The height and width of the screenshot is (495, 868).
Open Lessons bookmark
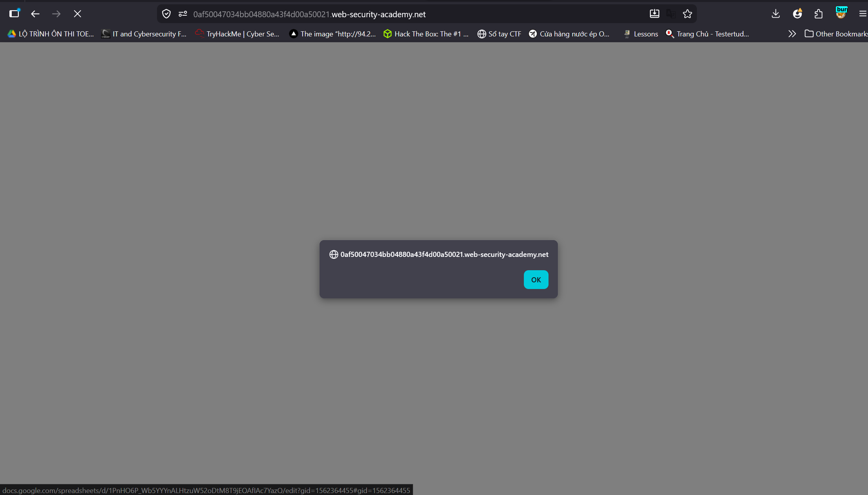(x=641, y=34)
